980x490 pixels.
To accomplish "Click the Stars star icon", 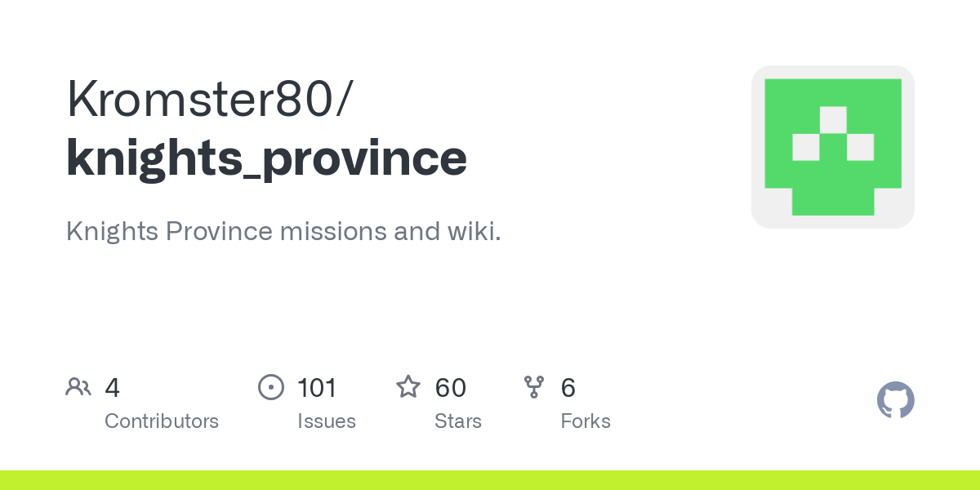I will [x=408, y=387].
